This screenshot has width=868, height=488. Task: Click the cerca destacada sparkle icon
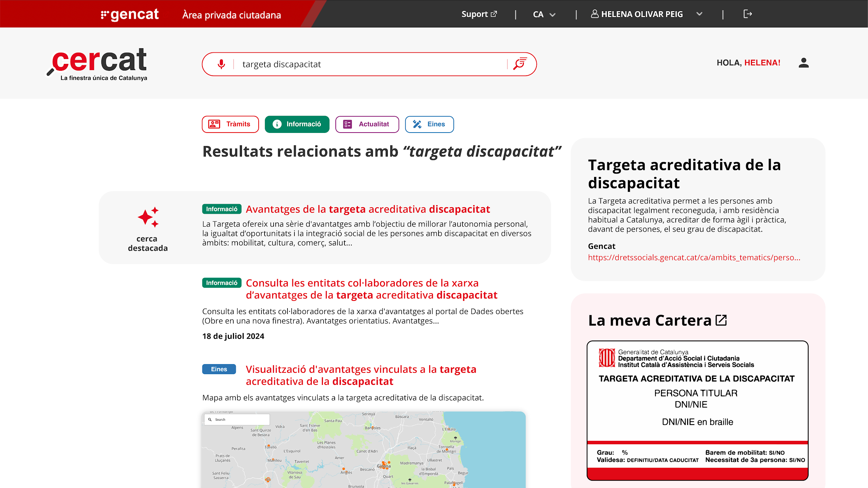[148, 217]
